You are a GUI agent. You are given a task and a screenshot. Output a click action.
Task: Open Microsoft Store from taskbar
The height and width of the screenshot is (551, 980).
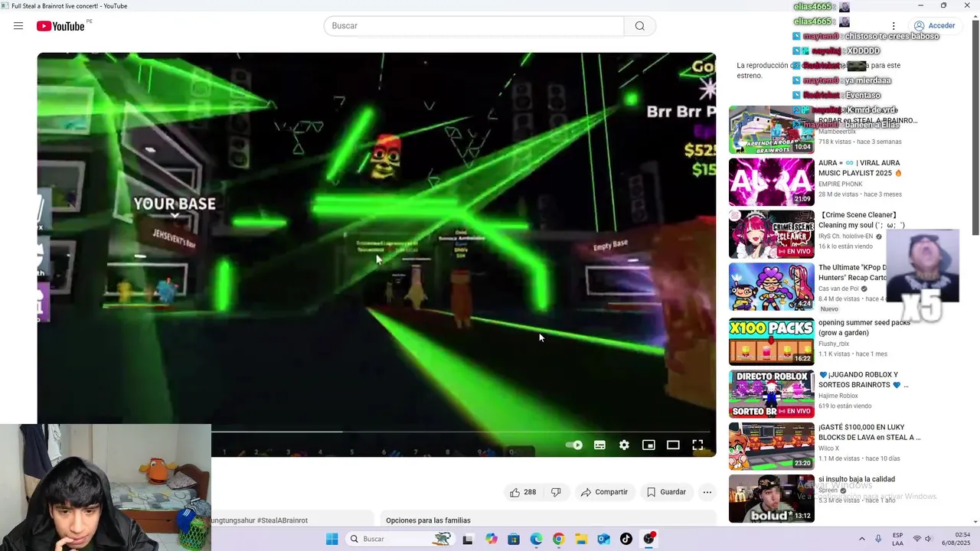(514, 539)
